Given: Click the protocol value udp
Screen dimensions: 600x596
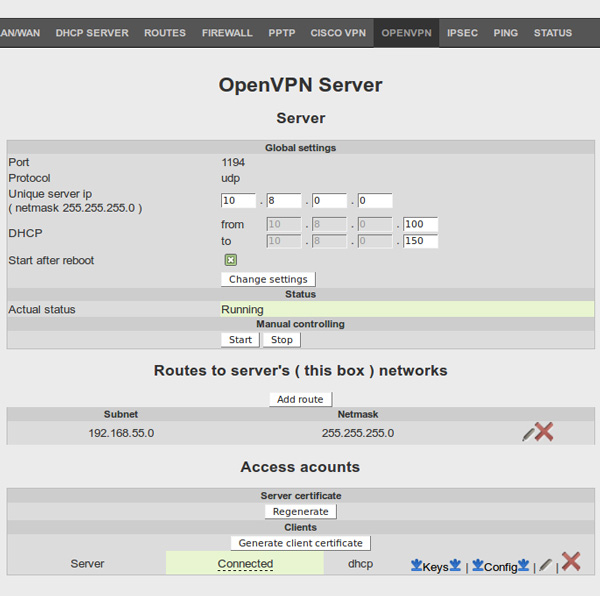Looking at the screenshot, I should click(x=230, y=179).
